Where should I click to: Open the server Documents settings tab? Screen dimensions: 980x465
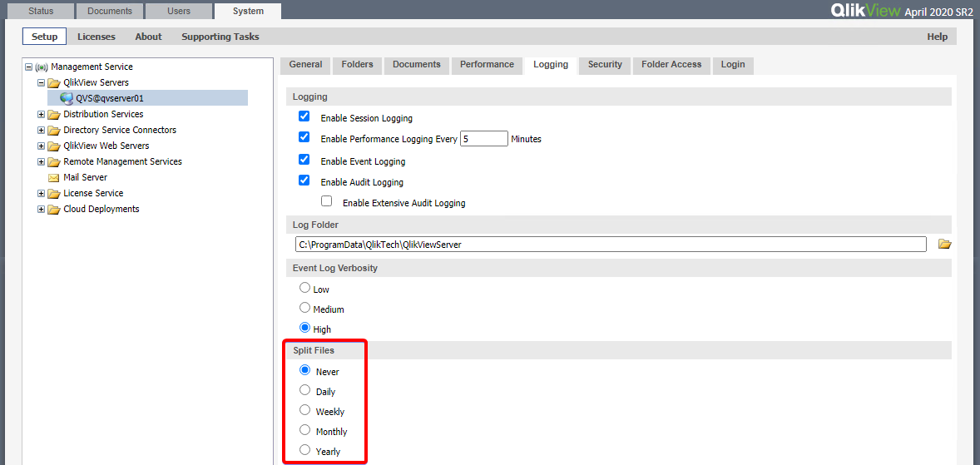point(416,65)
